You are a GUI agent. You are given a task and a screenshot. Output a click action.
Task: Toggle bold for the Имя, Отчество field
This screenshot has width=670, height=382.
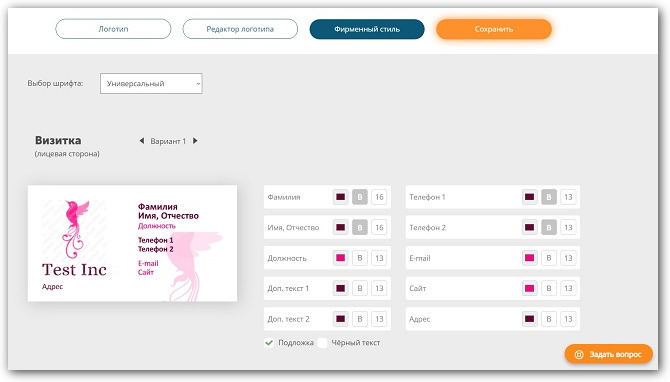tap(360, 227)
